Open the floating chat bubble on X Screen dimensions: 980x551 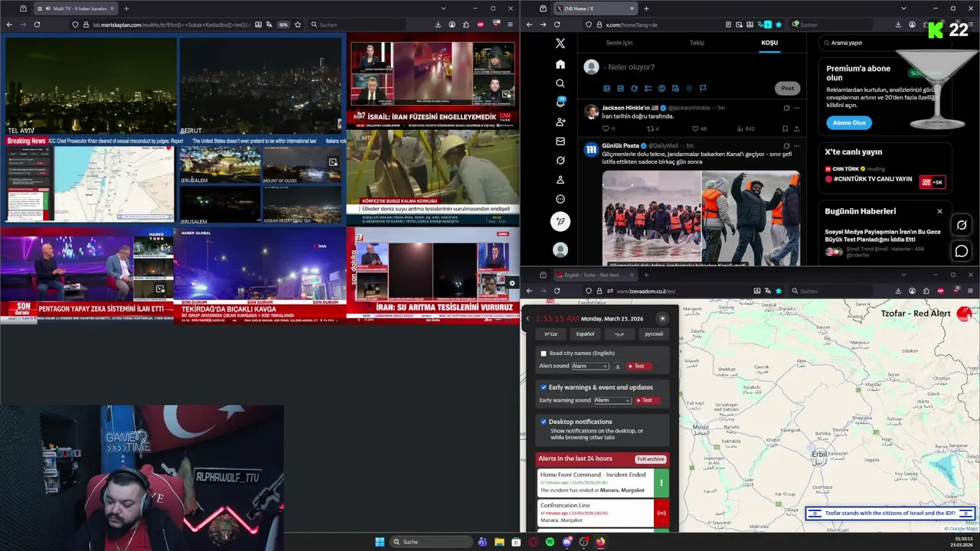962,251
